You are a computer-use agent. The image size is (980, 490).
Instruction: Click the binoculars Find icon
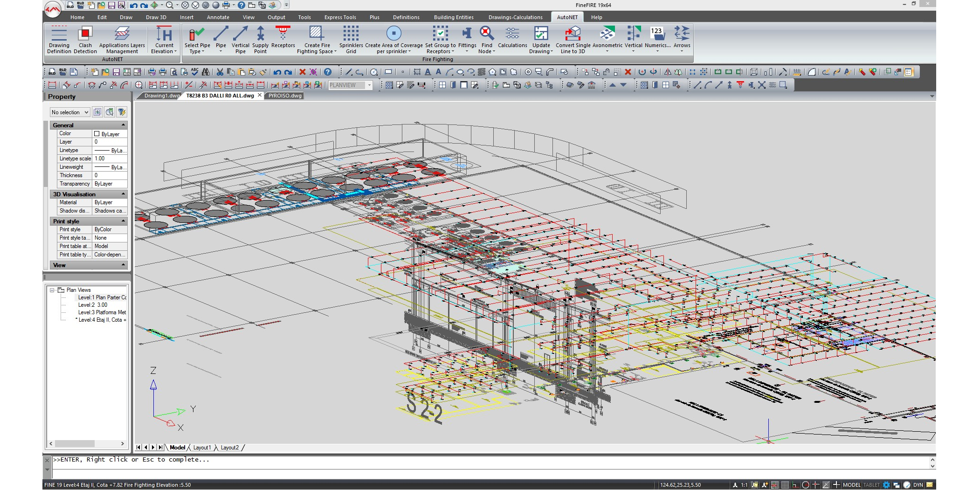click(205, 72)
